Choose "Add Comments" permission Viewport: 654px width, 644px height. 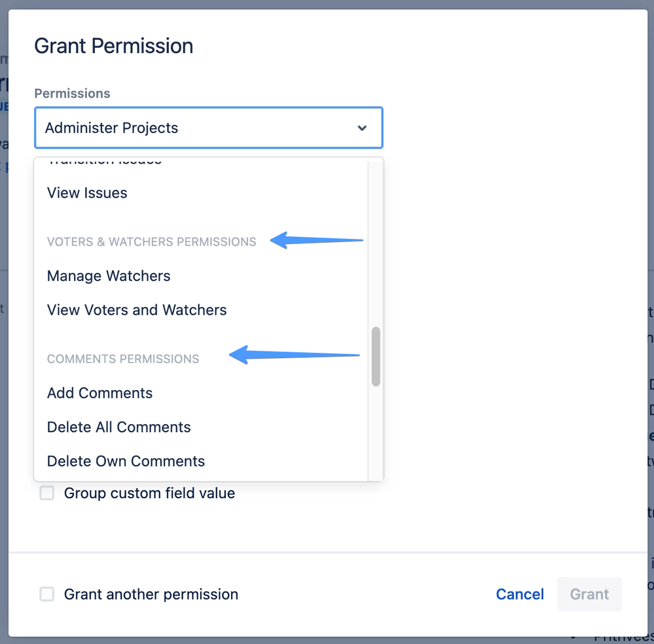[x=100, y=393]
